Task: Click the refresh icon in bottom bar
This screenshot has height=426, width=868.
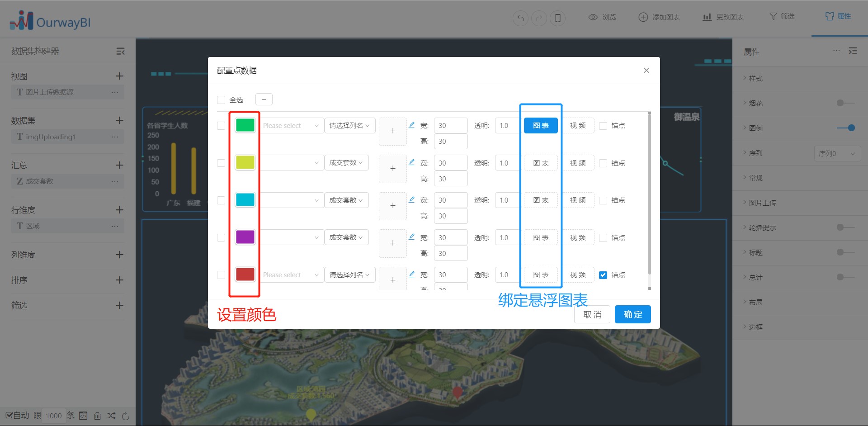Action: (x=126, y=416)
